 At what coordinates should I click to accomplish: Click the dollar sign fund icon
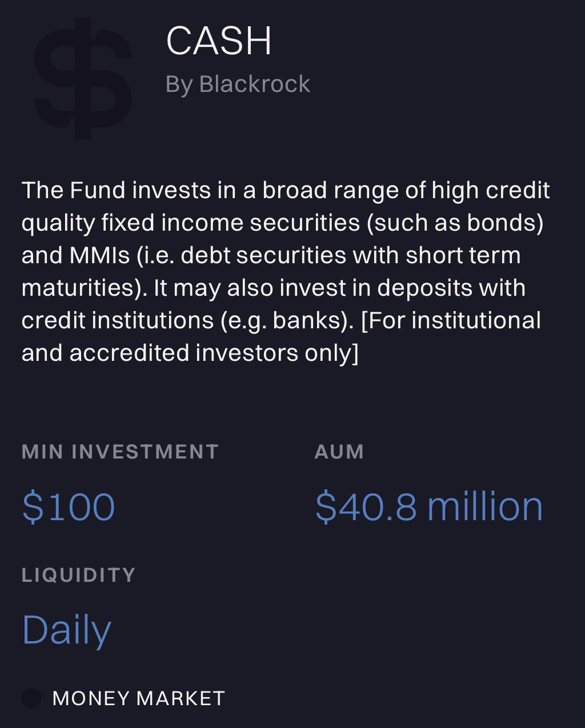(x=83, y=79)
